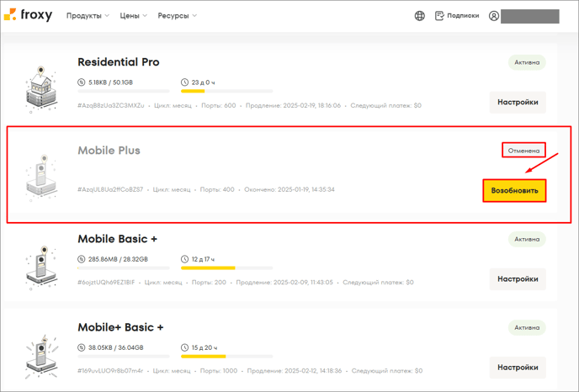Click Активна badge on Mobile+ Basic +
579x392 pixels.
[527, 327]
